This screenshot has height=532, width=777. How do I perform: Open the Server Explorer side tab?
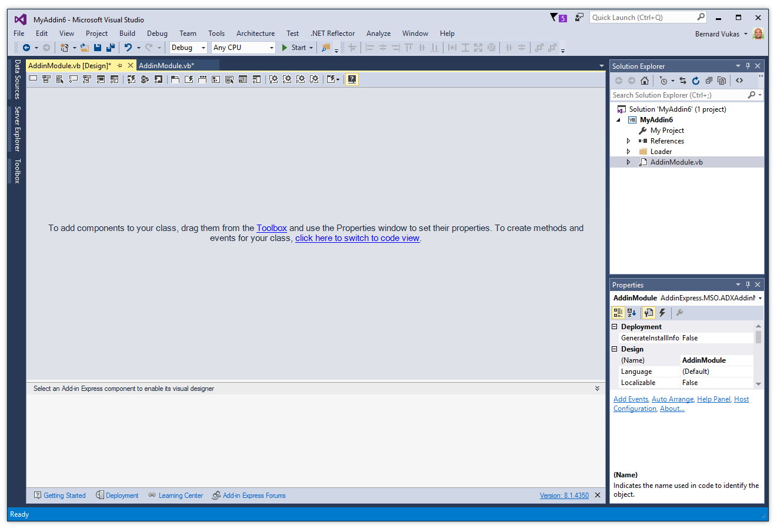click(17, 129)
